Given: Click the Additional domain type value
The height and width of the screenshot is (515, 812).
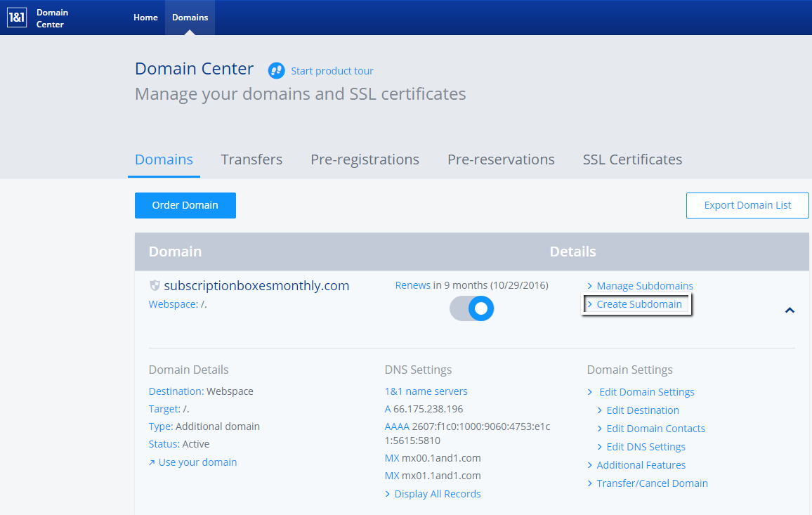Looking at the screenshot, I should pos(218,426).
